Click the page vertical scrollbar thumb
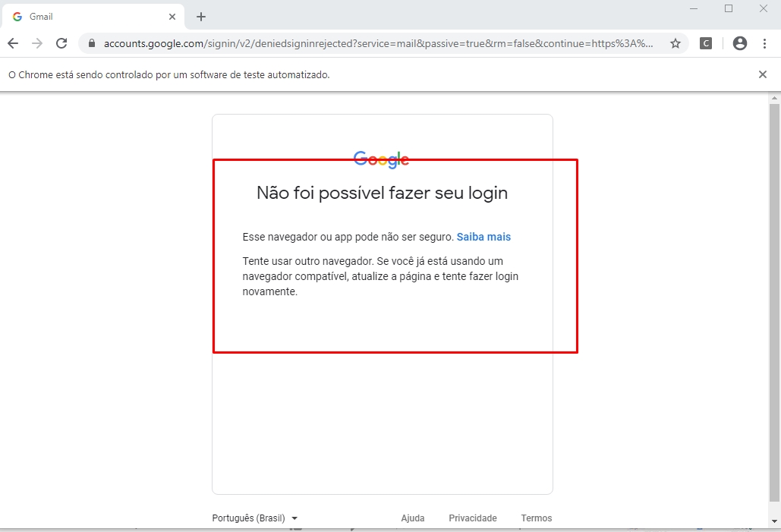This screenshot has height=532, width=781. pos(774,303)
